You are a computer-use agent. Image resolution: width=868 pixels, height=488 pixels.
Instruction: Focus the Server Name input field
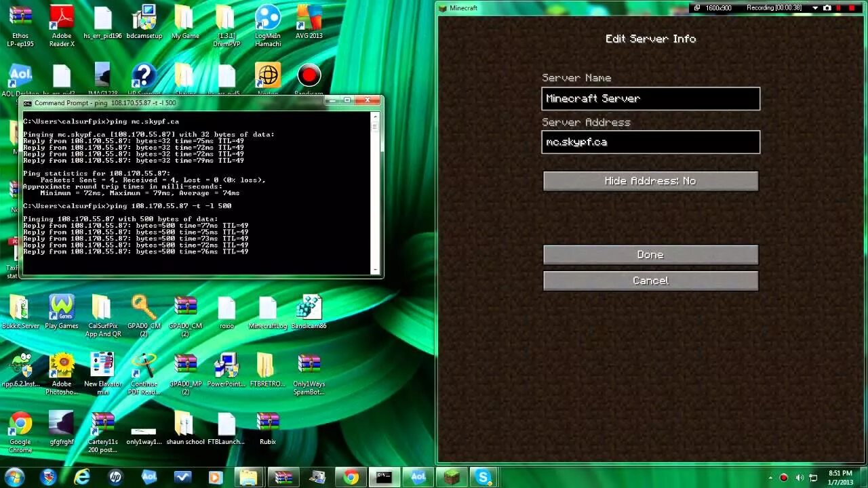point(651,98)
